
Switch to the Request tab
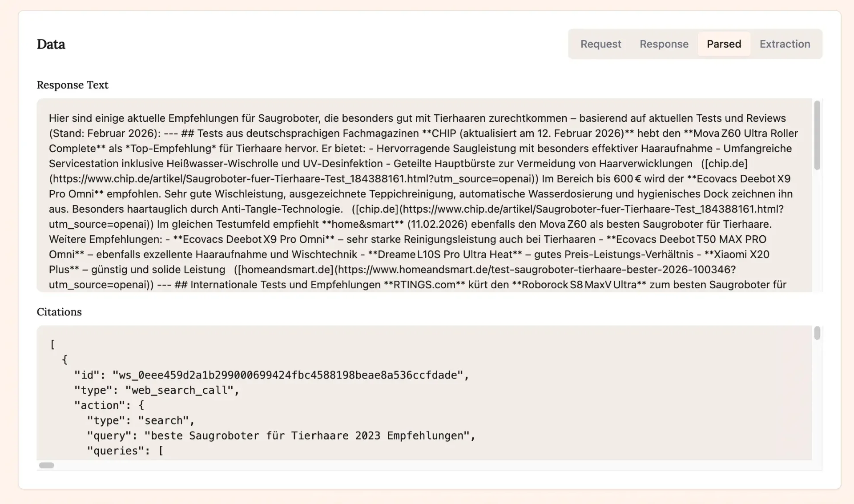[x=600, y=44]
